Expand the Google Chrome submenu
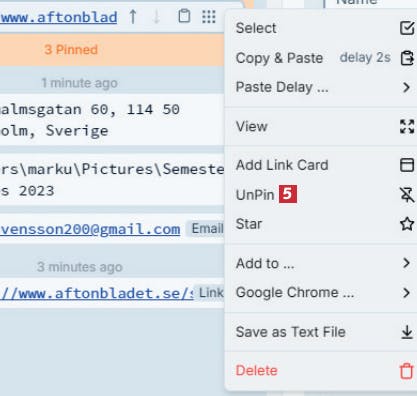The height and width of the screenshot is (396, 417). pyautogui.click(x=321, y=293)
